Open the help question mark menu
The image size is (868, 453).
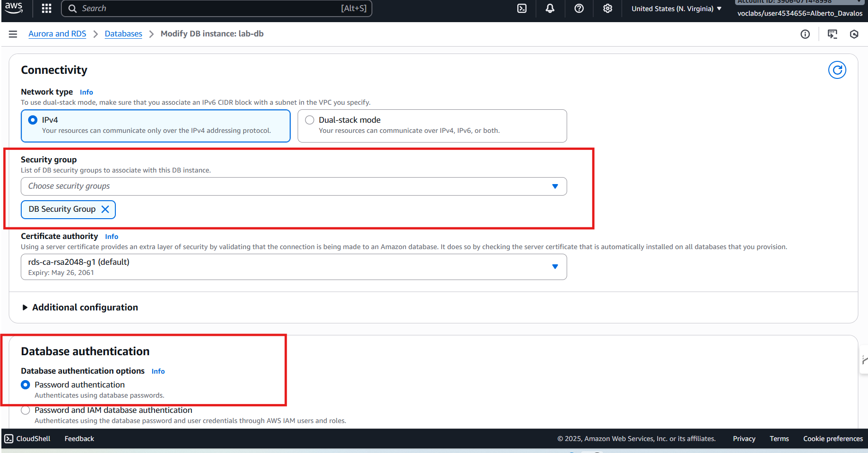coord(579,8)
